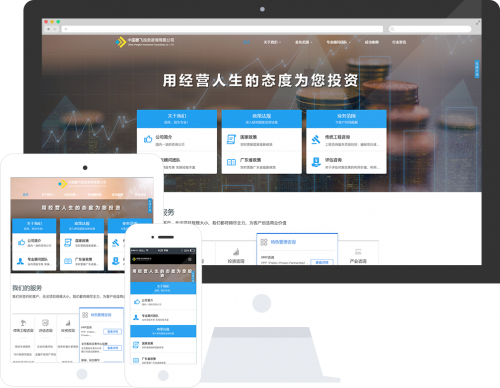Click the person silhouette icon on the tablet
Screen dimensions: 500x388
coord(21,261)
